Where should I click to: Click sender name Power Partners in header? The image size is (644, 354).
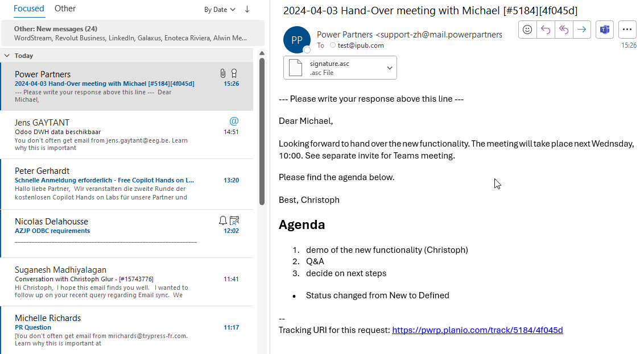pyautogui.click(x=345, y=35)
